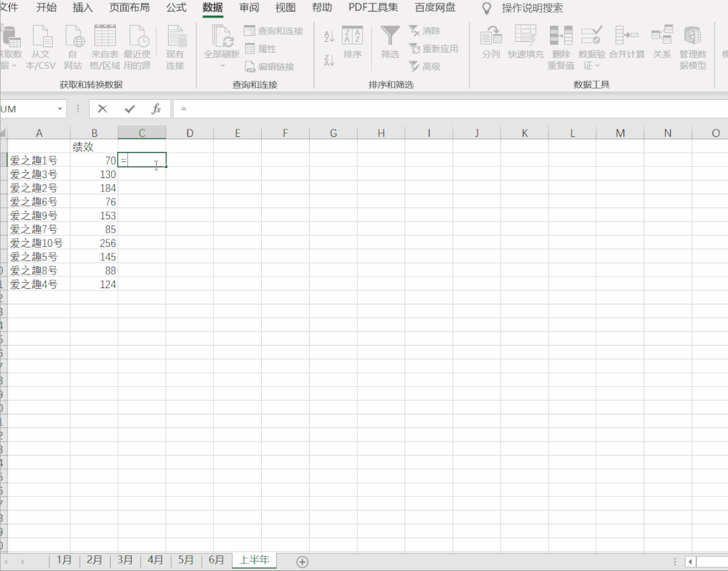
Task: Click the Data Validation (数据验证) icon
Action: (x=592, y=35)
